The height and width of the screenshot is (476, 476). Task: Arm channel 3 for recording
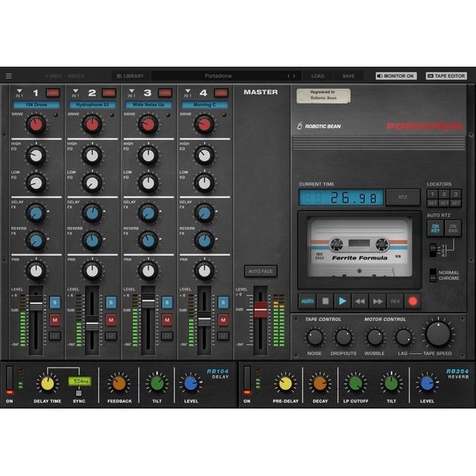[165, 93]
